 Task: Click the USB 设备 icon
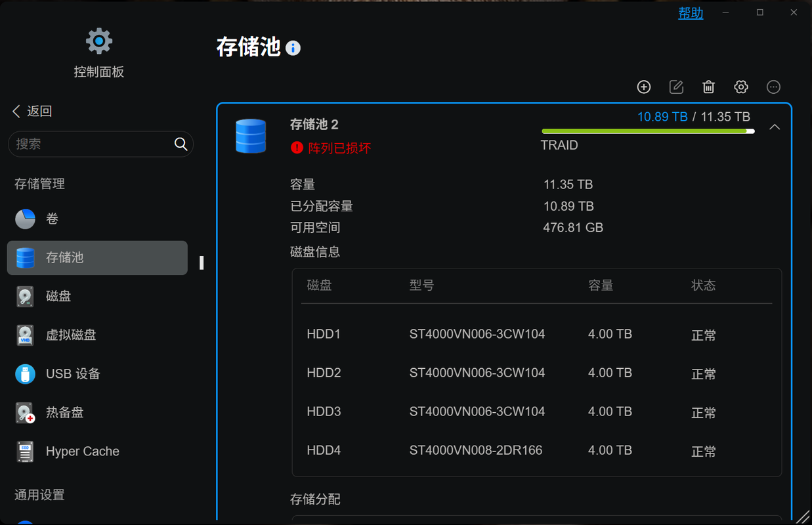click(x=25, y=374)
